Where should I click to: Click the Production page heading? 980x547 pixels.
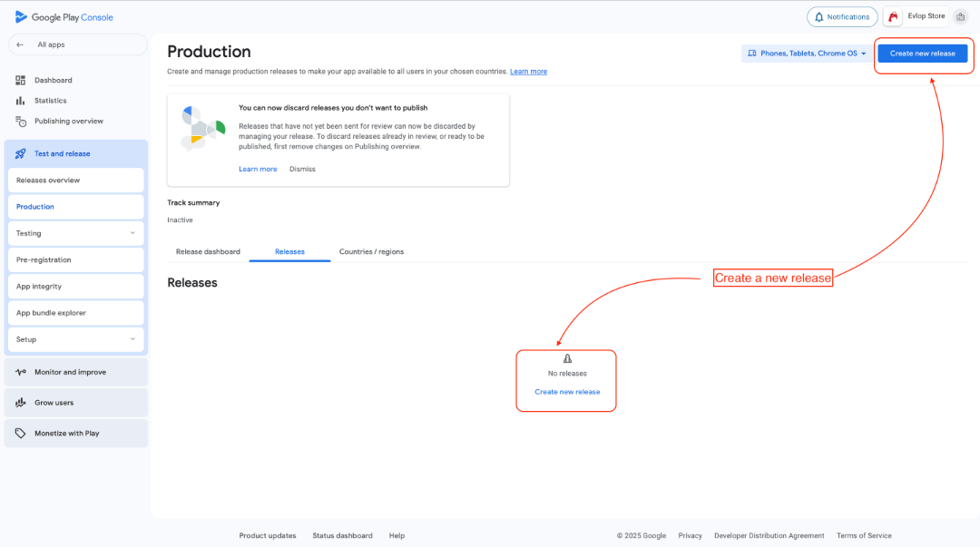[209, 52]
